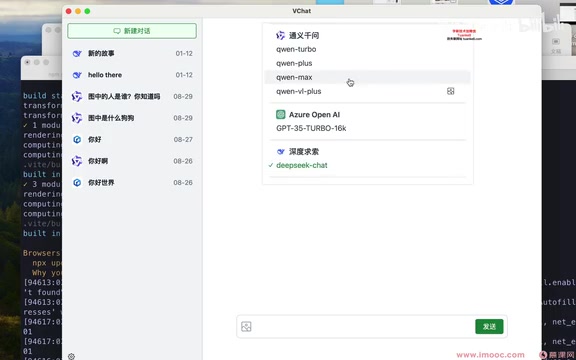Image resolution: width=576 pixels, height=360 pixels.
Task: Click 08-29 date on 图中的人是谁
Action: [183, 97]
